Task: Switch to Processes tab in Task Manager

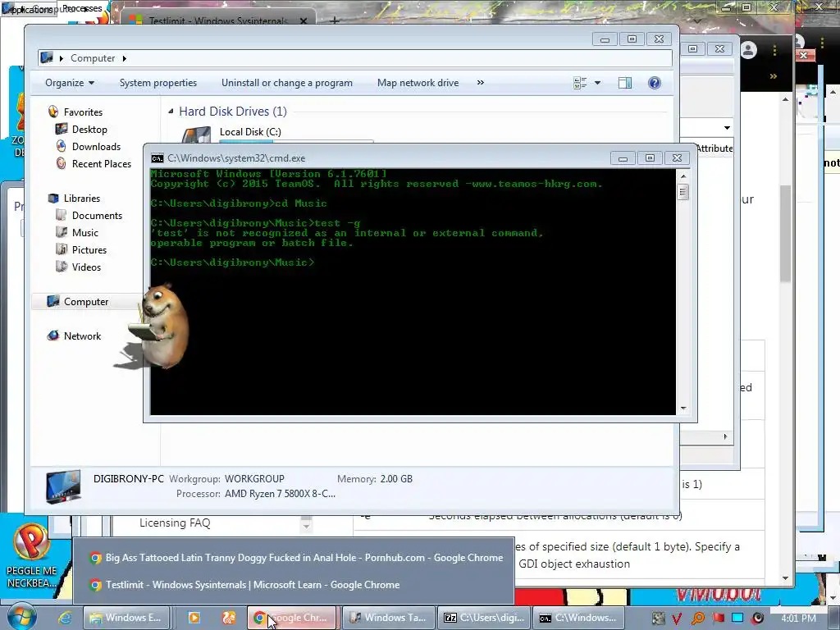Action: click(x=82, y=8)
